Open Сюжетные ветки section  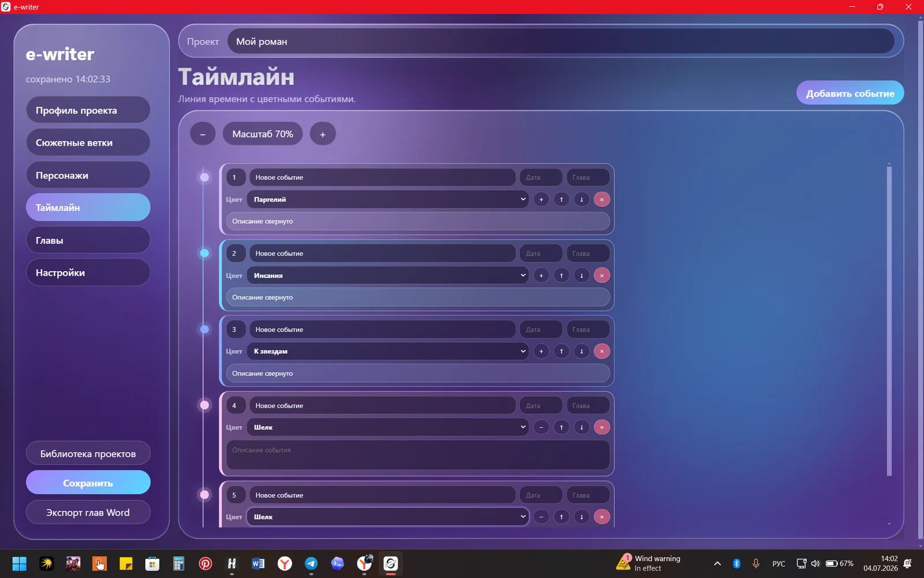88,143
